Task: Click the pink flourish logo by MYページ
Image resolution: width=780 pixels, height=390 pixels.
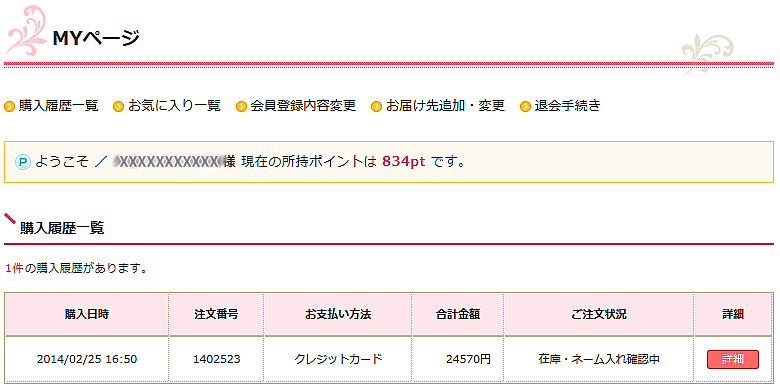Action: coord(26,30)
